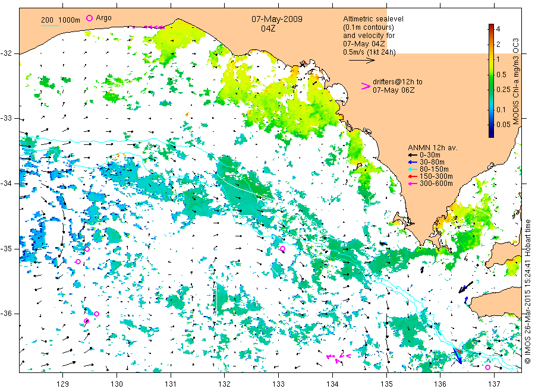This screenshot has width=535, height=392.
Task: Click the cyan isobath line sample under 200
Action: click(x=50, y=26)
